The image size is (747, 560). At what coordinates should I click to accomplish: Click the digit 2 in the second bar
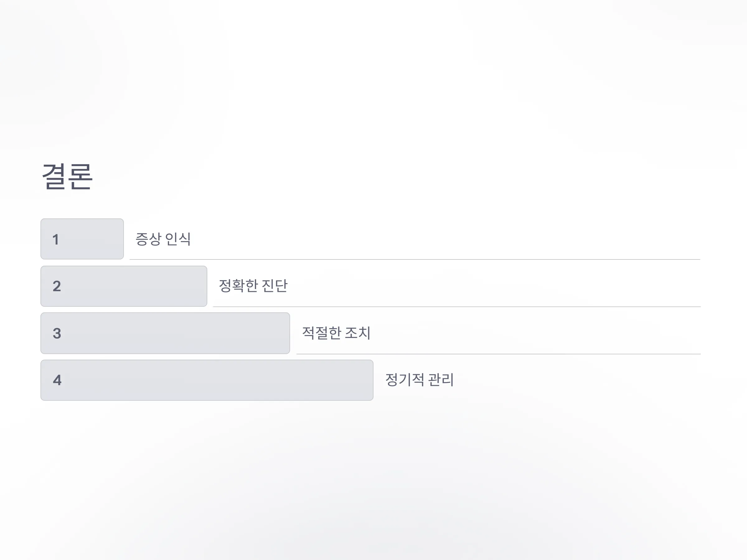click(x=57, y=286)
